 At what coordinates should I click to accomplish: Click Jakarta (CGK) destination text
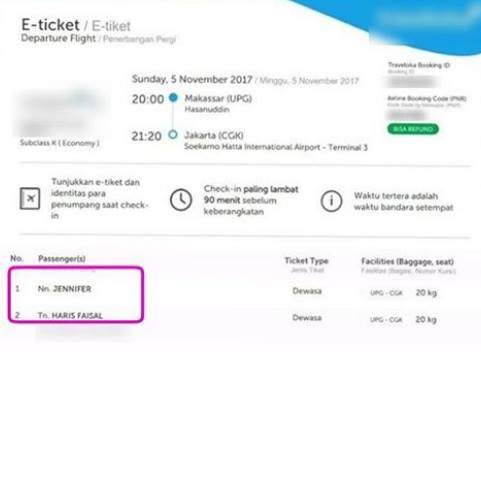(x=214, y=135)
